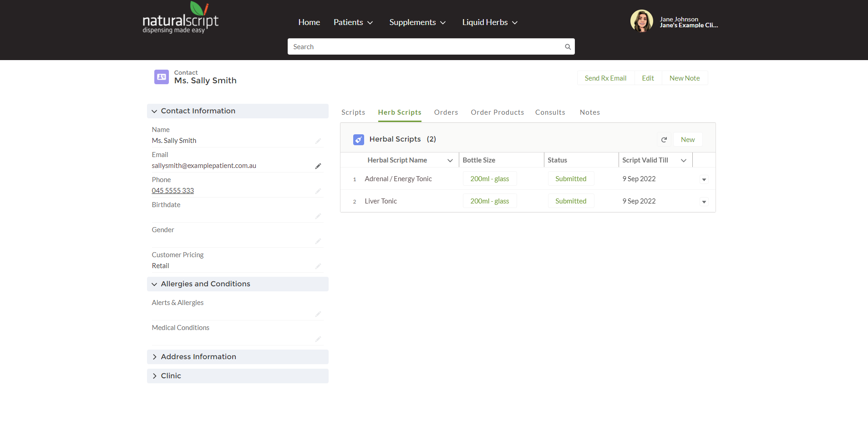Click Submitted status of Adrenal / Energy Tonic

coord(571,179)
